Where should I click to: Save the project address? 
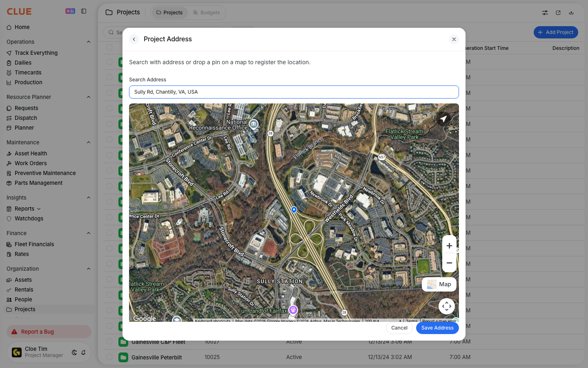pos(437,328)
